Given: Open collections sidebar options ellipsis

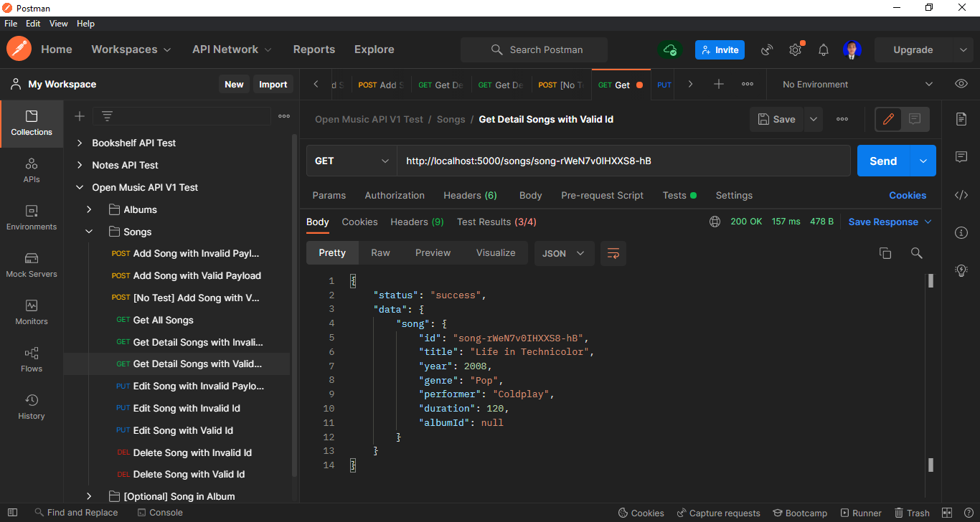Looking at the screenshot, I should [x=284, y=116].
